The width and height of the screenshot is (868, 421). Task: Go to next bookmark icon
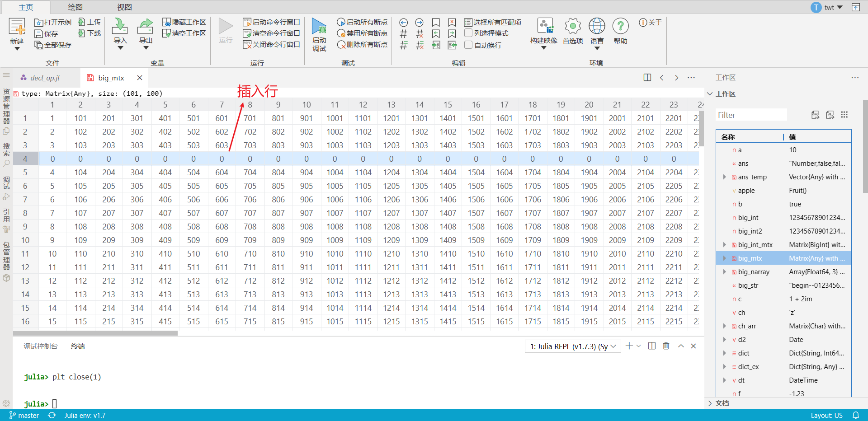(x=452, y=34)
